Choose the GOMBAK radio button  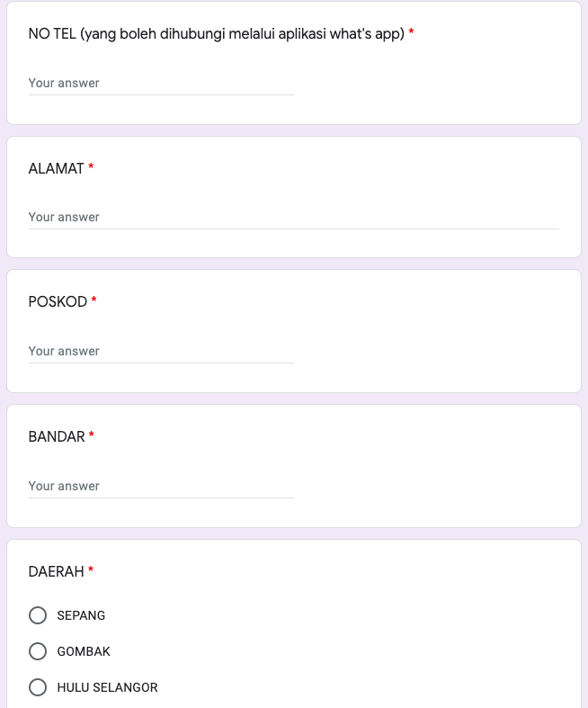(x=38, y=651)
